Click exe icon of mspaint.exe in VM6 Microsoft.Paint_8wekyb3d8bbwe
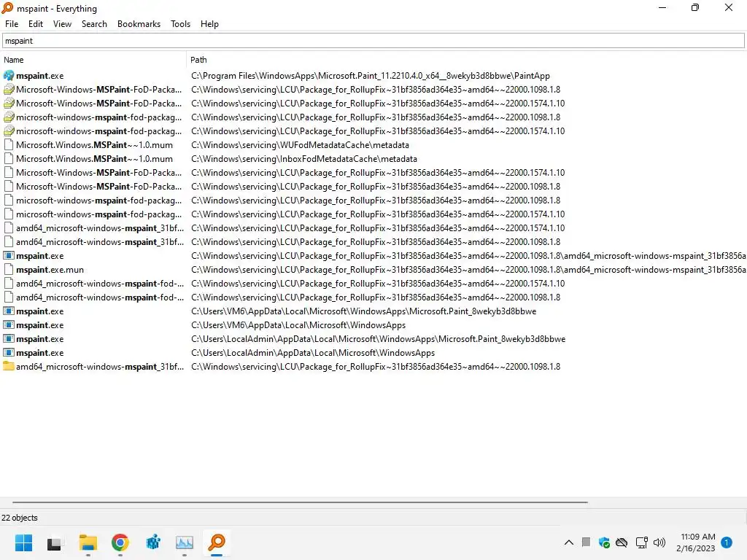747x560 pixels. pos(9,311)
